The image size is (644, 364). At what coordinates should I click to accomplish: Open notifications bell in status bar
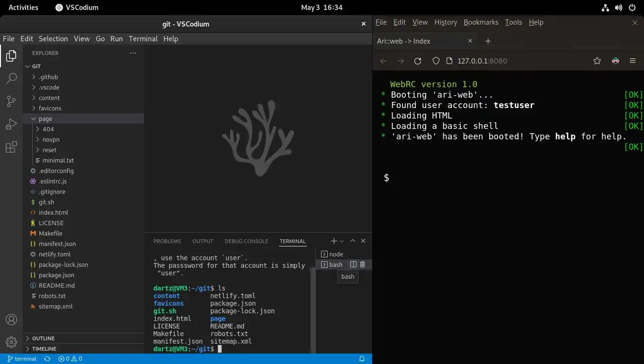click(x=362, y=359)
